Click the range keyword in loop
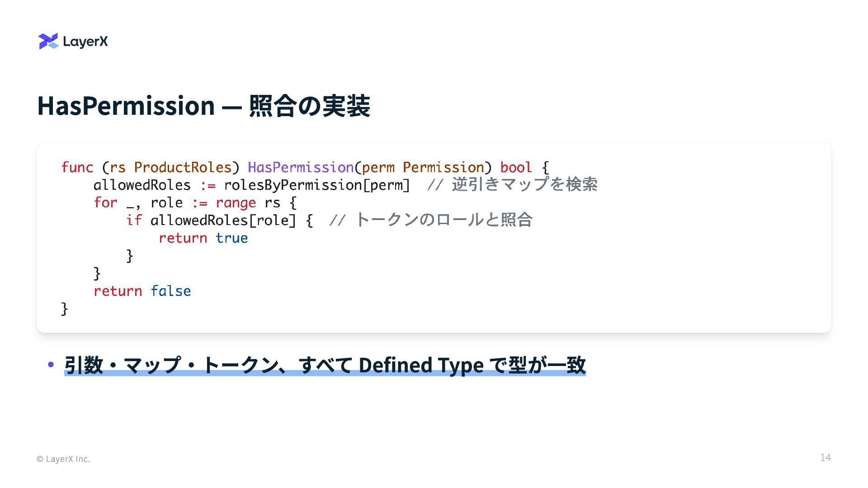The image size is (868, 488). pyautogui.click(x=236, y=203)
